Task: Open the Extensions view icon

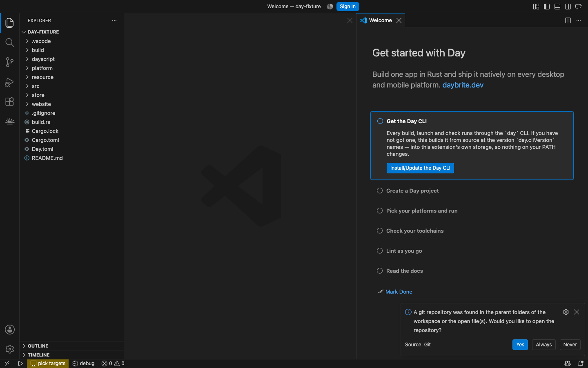Action: (10, 101)
